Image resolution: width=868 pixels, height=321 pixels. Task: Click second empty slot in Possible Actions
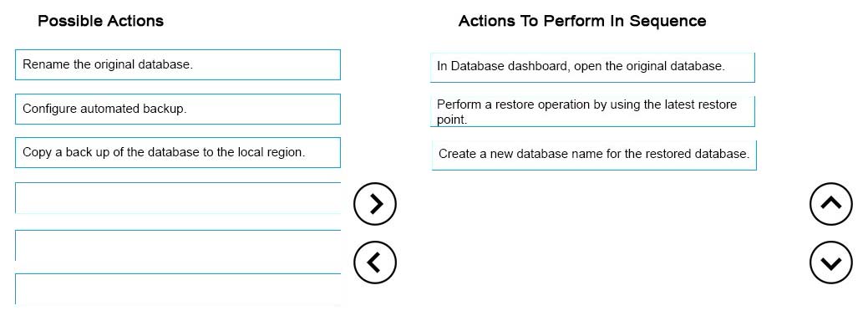[178, 245]
